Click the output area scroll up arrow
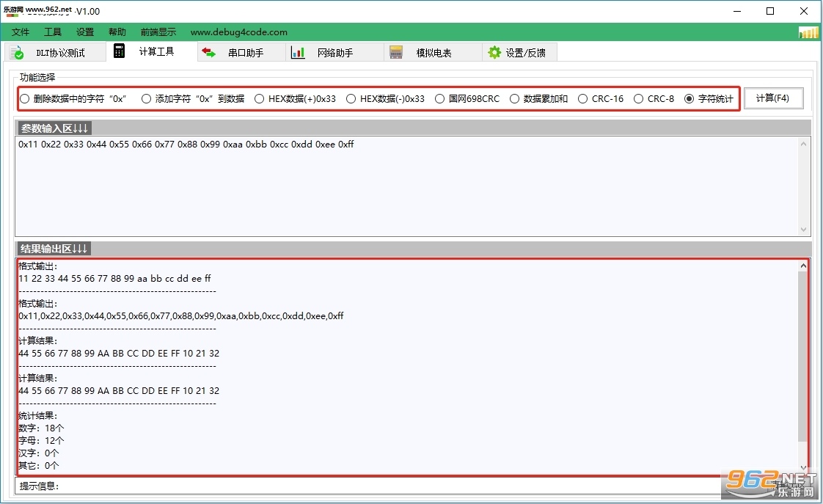This screenshot has width=823, height=504. pos(803,266)
